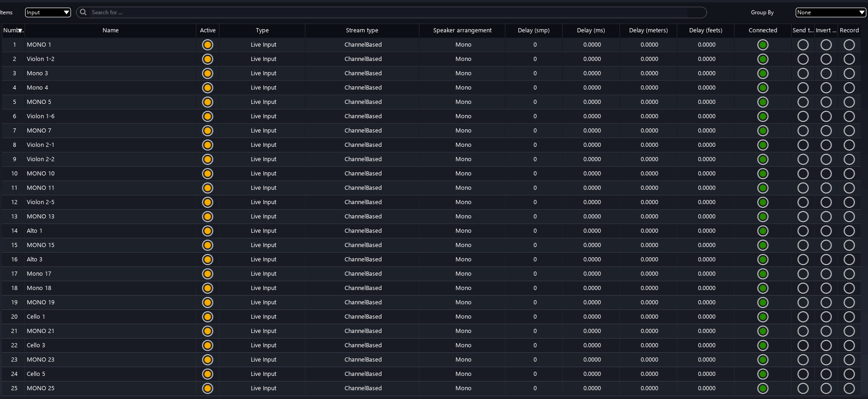Enable Record for MONO 5
This screenshot has width=868, height=399.
pyautogui.click(x=849, y=102)
